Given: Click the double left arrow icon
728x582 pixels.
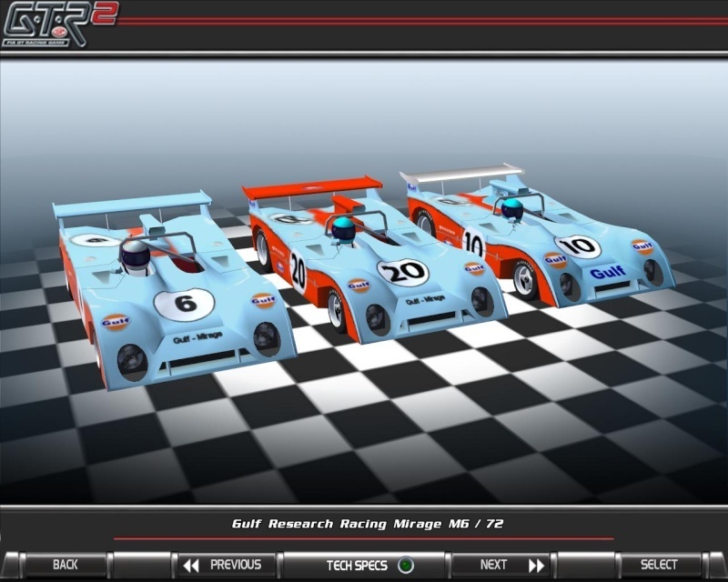Looking at the screenshot, I should coord(191,566).
